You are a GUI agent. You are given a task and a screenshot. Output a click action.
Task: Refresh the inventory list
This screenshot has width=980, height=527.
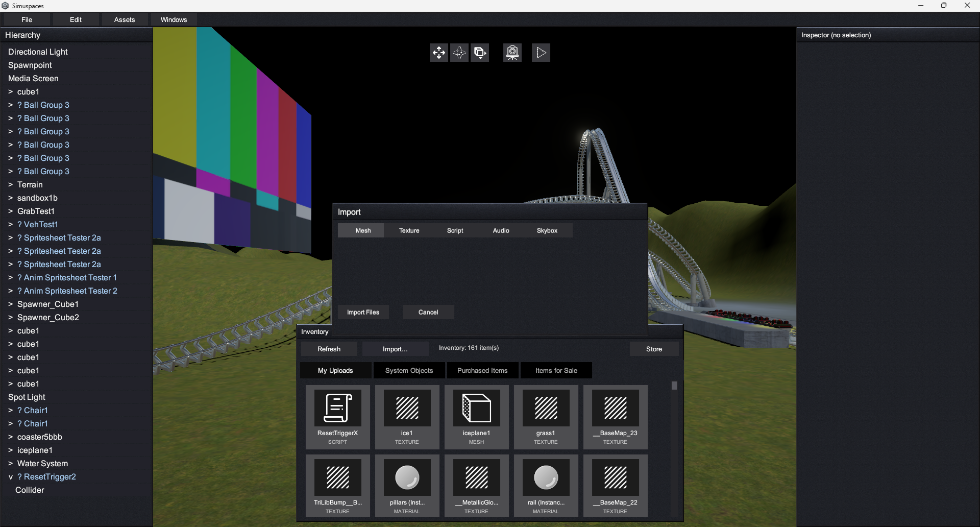[329, 349]
